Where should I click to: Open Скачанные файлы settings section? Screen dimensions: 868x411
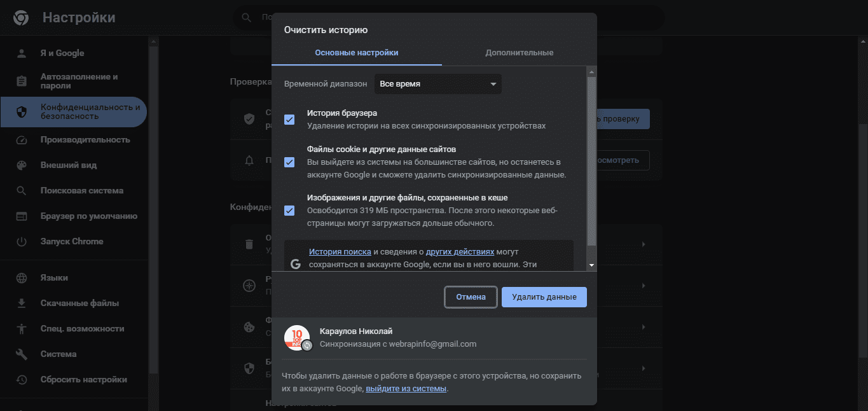(74, 303)
